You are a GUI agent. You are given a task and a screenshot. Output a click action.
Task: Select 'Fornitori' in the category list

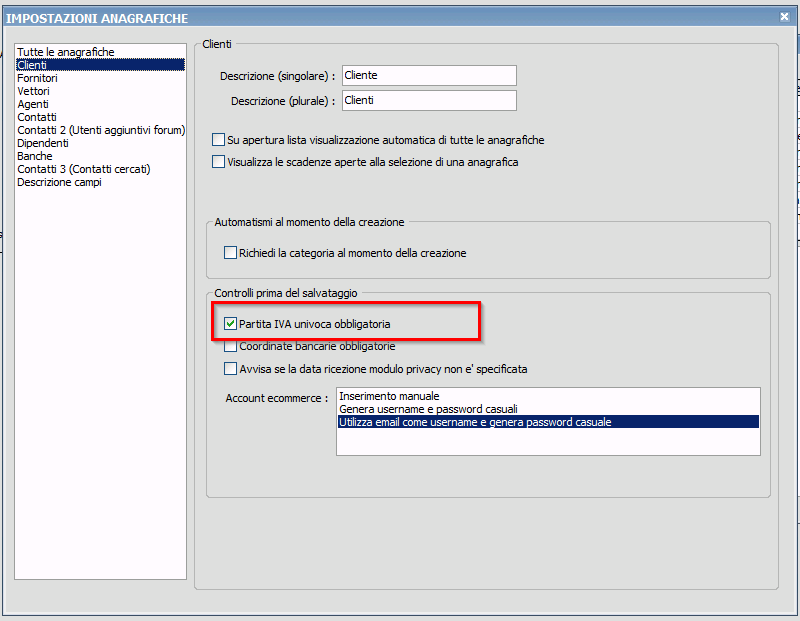pos(38,78)
